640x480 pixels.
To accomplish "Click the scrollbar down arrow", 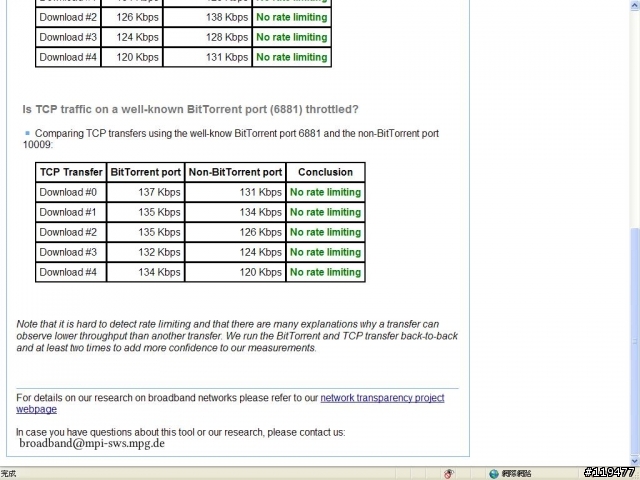I will coord(635,461).
